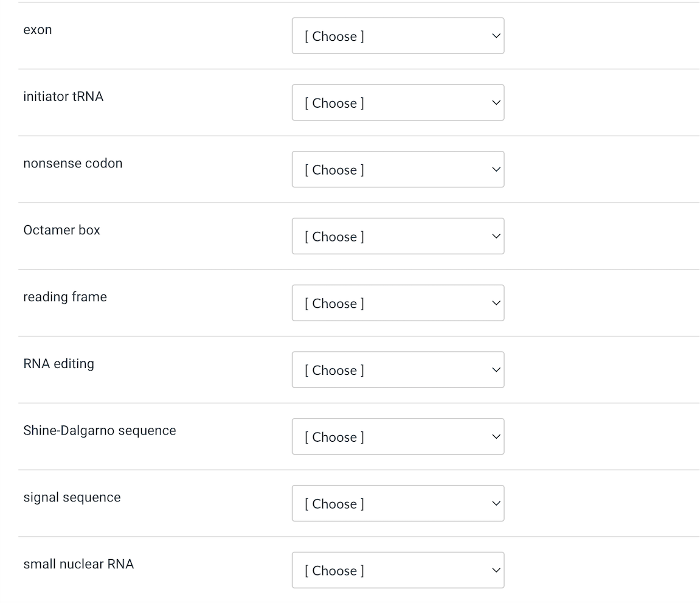
Task: Click the chevron arrow in exon dropdown
Action: pos(496,36)
